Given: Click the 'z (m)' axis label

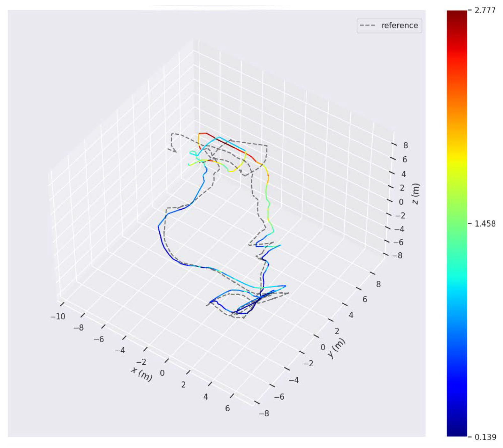Looking at the screenshot, I should click(415, 194).
